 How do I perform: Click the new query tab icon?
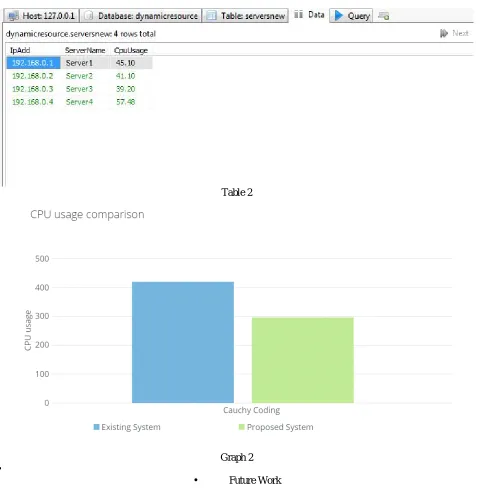[x=384, y=16]
